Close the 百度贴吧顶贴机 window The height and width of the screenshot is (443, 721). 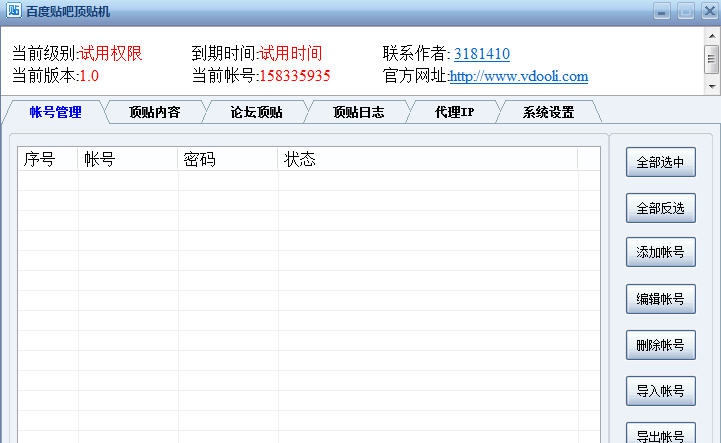pyautogui.click(x=710, y=11)
